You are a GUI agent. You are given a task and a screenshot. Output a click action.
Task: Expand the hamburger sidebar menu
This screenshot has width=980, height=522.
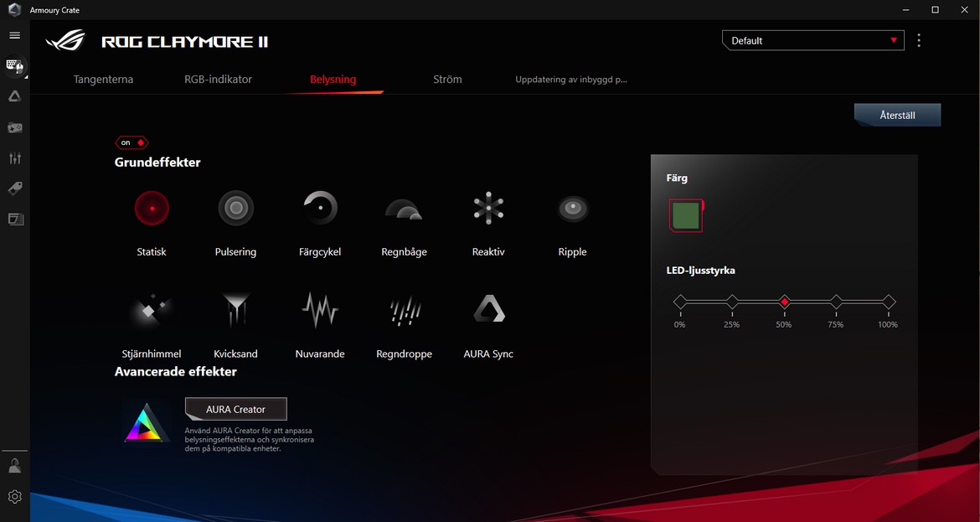[x=14, y=35]
